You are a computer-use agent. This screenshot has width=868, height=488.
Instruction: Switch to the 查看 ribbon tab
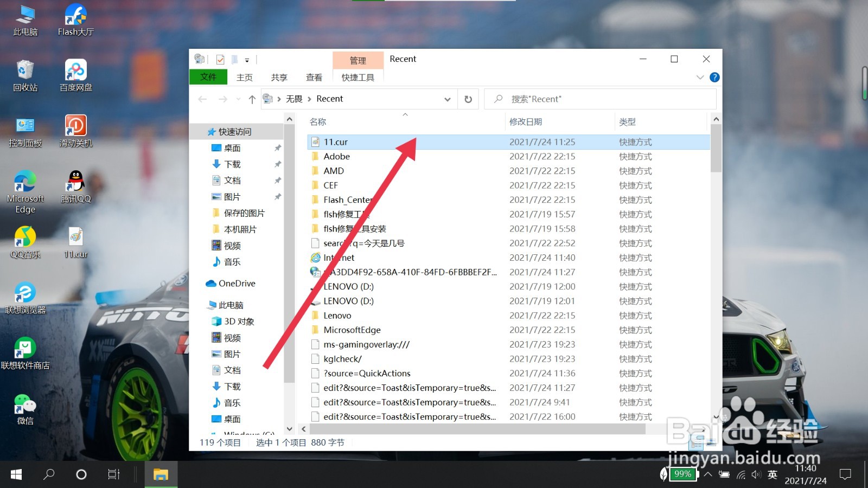[314, 78]
